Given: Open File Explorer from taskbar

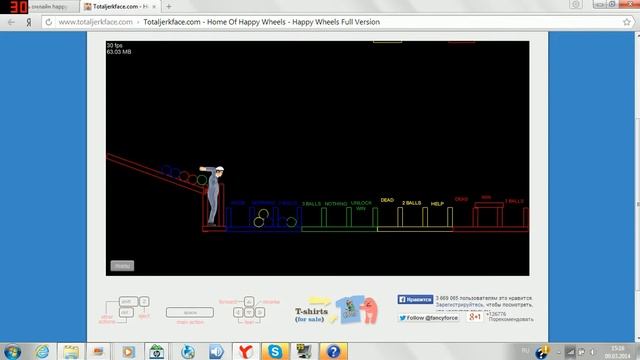Looking at the screenshot, I should click(71, 352).
